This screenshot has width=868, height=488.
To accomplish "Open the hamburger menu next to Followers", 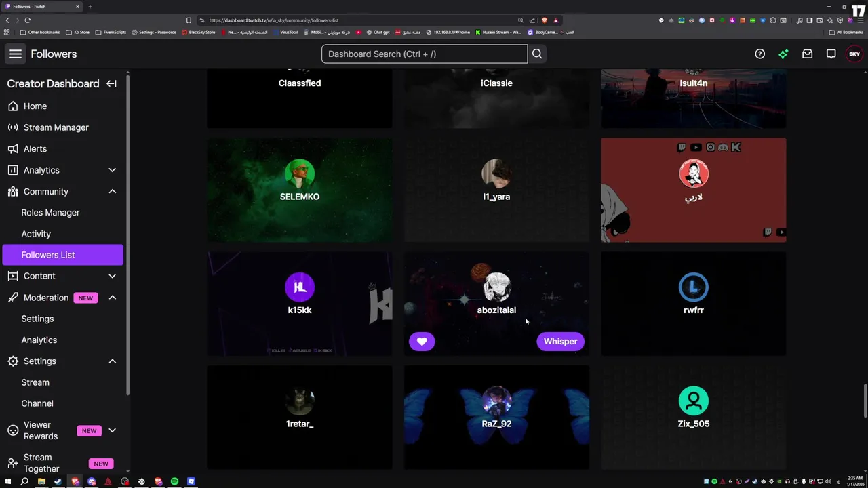I will tap(16, 54).
